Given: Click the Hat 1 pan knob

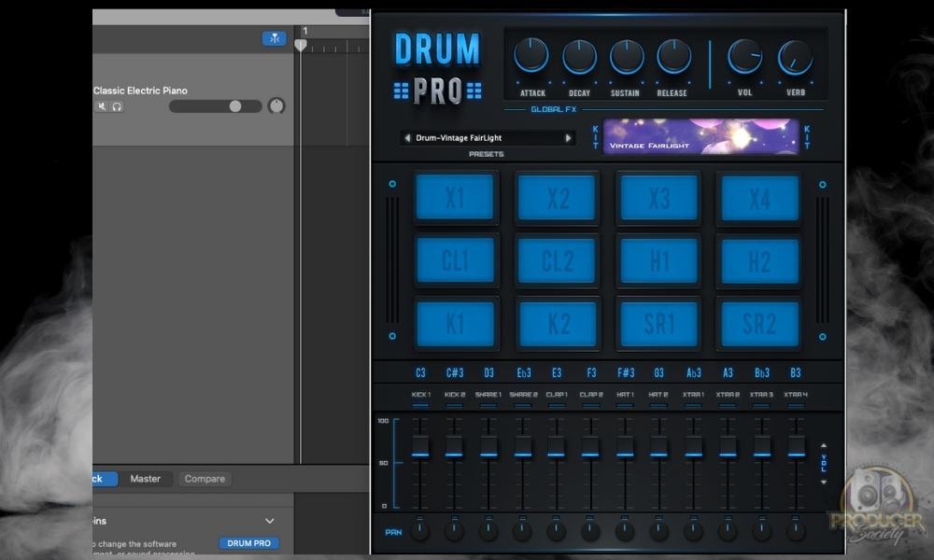Looking at the screenshot, I should tap(625, 530).
